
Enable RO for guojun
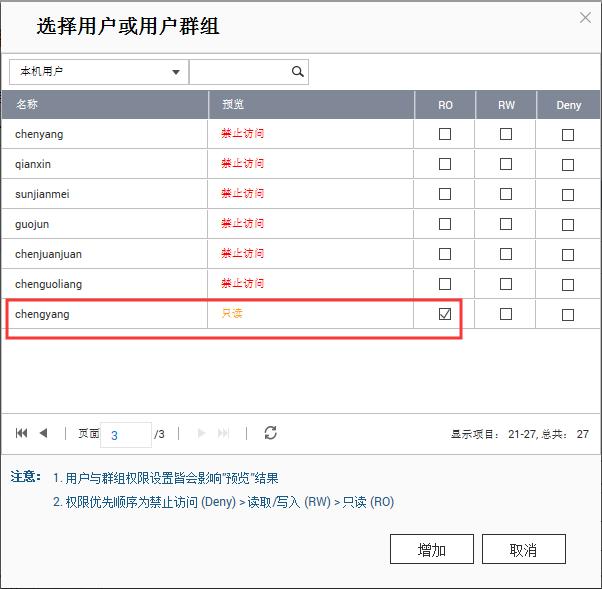pyautogui.click(x=445, y=224)
